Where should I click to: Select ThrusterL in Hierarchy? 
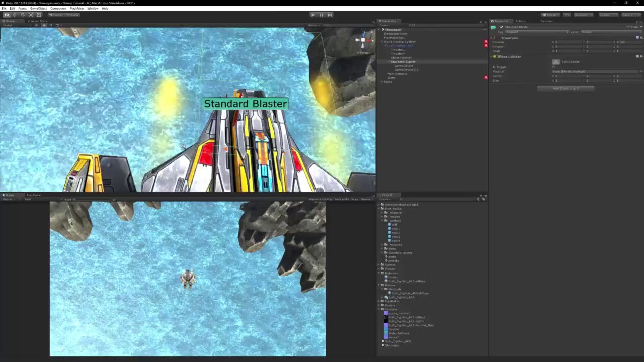[x=398, y=50]
